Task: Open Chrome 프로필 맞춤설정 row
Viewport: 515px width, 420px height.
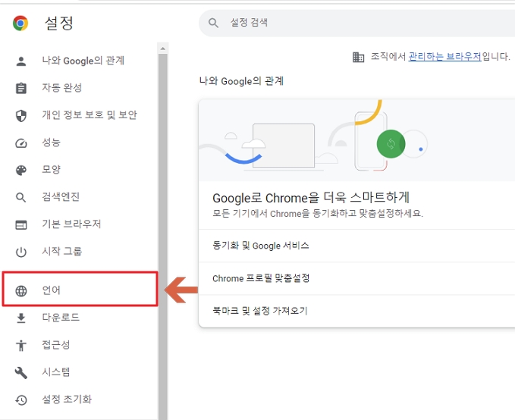Action: [x=356, y=278]
